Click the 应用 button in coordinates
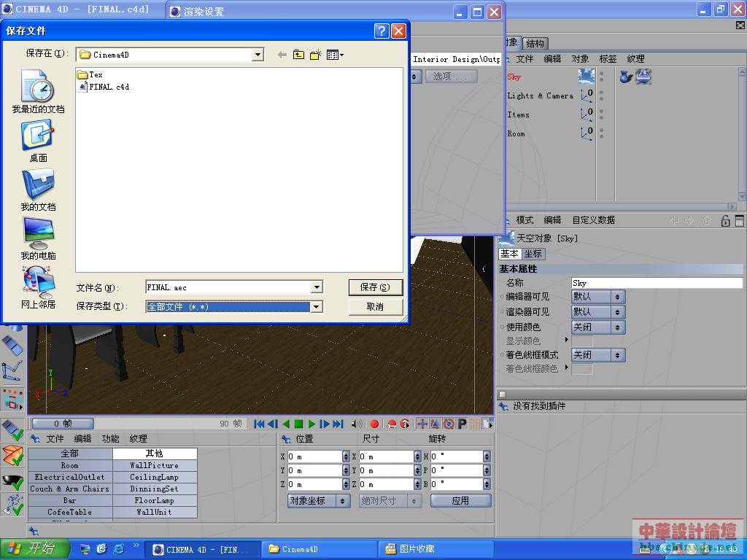The image size is (747, 560). pyautogui.click(x=461, y=501)
